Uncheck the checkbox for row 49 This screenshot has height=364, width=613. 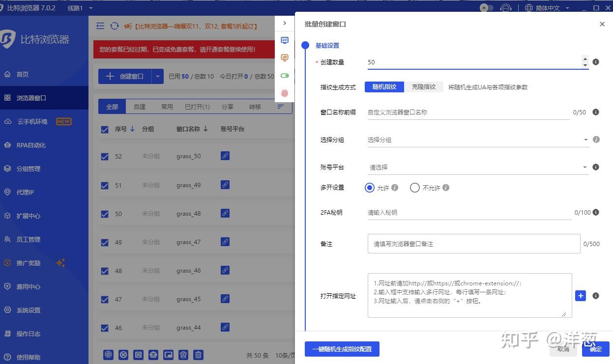pyautogui.click(x=105, y=243)
